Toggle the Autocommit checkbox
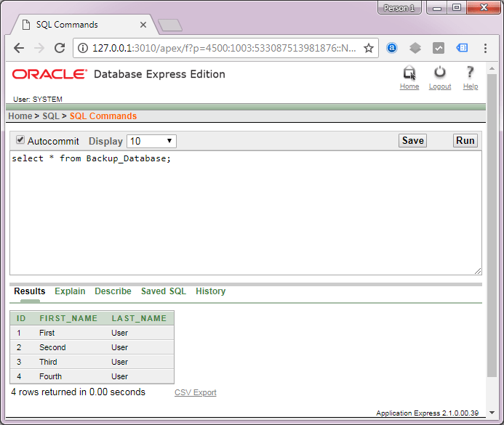Image resolution: width=504 pixels, height=425 pixels. [20, 139]
